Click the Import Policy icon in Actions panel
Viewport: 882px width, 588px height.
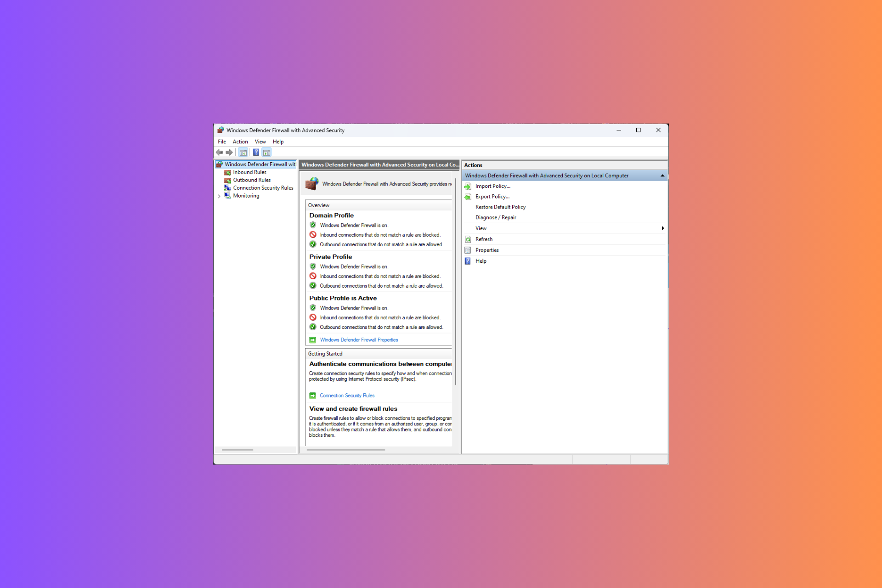coord(469,186)
